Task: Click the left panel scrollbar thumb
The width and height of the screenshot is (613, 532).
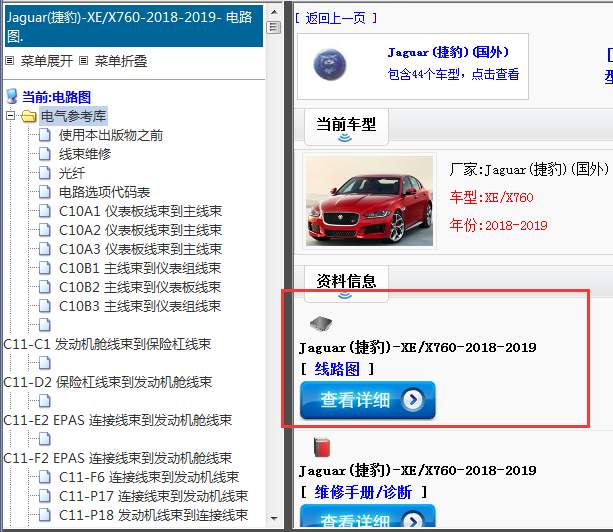Action: point(274,27)
